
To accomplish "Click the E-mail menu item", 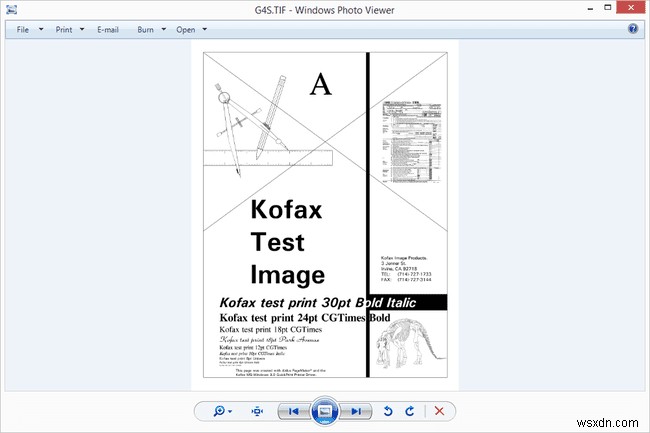I will click(108, 30).
